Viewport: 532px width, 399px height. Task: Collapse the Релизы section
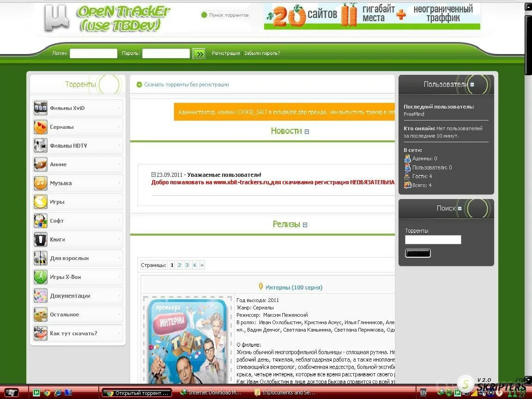coord(304,224)
